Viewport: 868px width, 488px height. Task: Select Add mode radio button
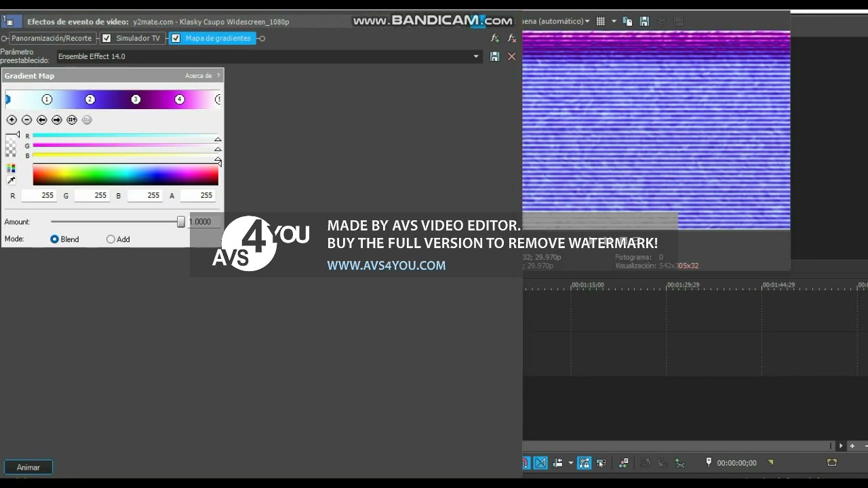click(x=111, y=239)
